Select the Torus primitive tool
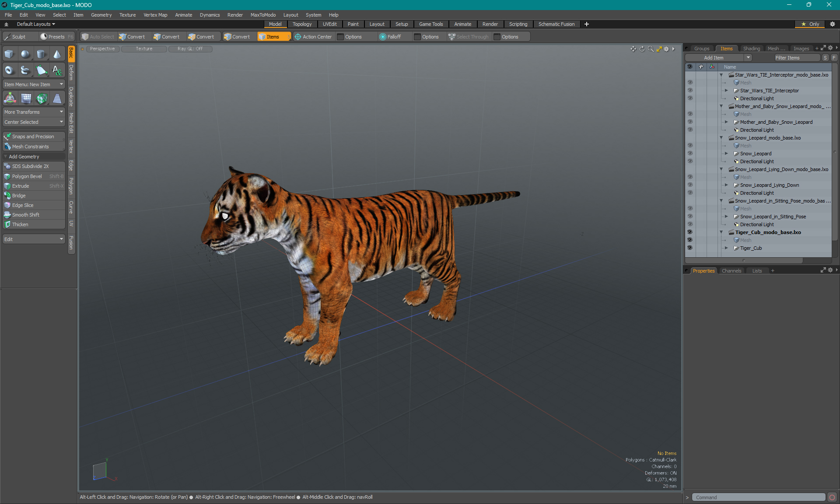The width and height of the screenshot is (840, 504). (x=9, y=70)
